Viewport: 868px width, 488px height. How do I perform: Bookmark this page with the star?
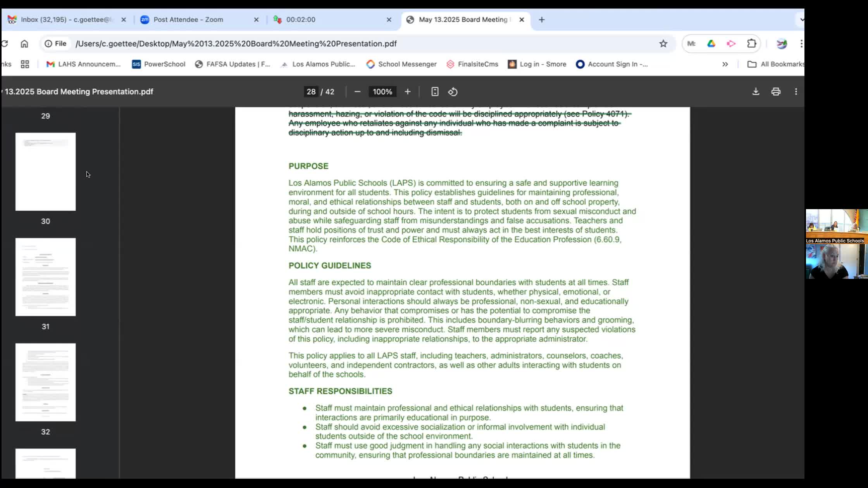click(x=663, y=44)
